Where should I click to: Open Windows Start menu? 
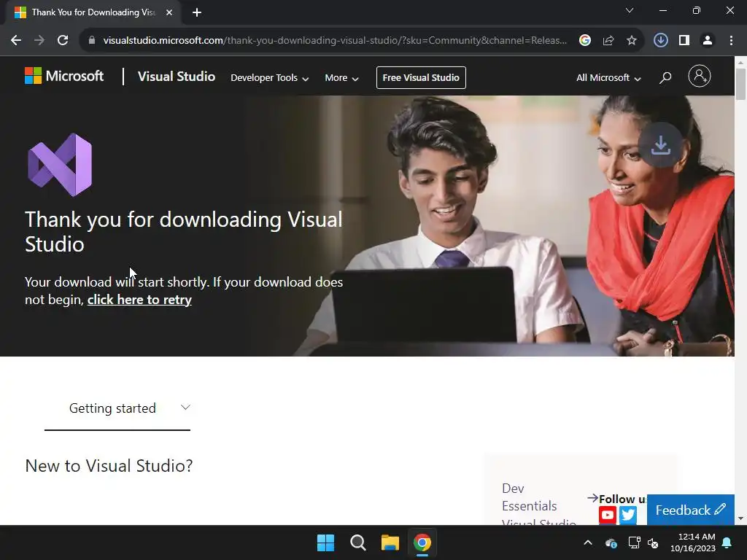coord(326,542)
